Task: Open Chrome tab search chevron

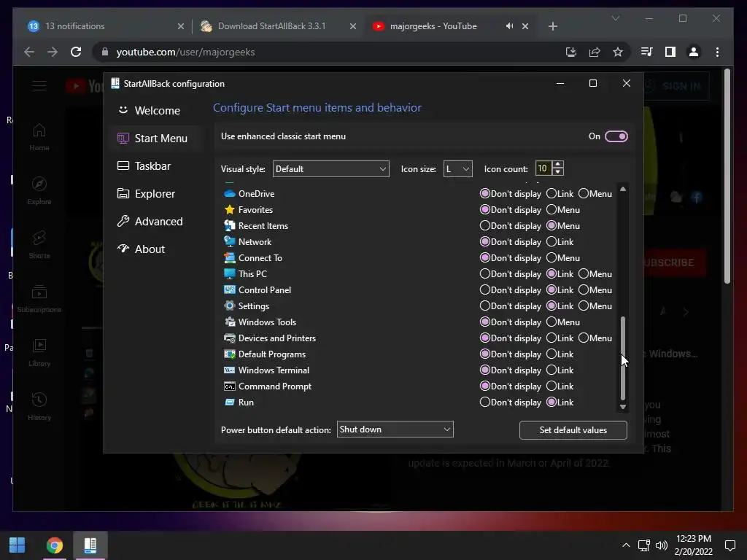Action: click(x=616, y=18)
